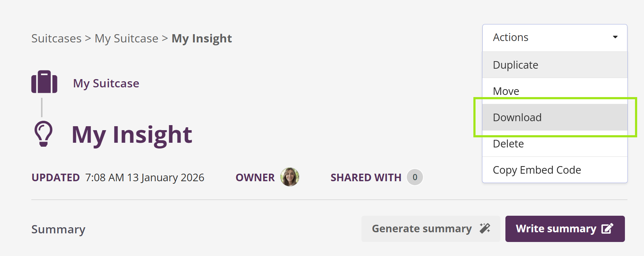Click the Shared With count badge
This screenshot has height=256, width=644.
415,177
